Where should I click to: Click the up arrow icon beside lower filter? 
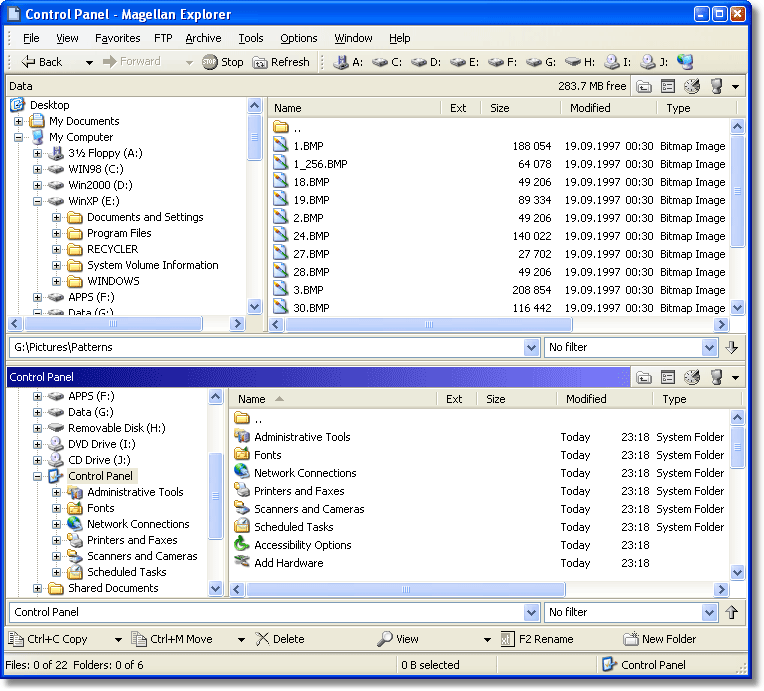732,612
